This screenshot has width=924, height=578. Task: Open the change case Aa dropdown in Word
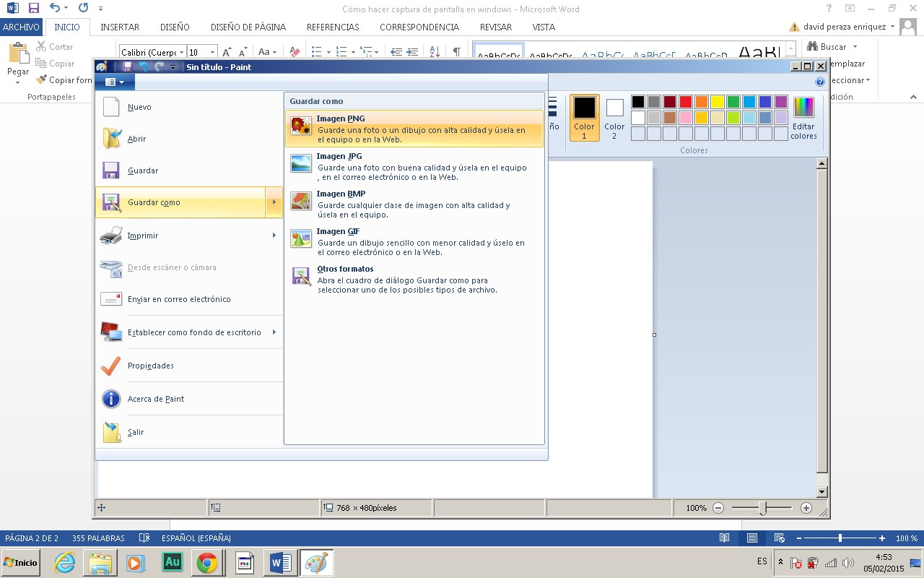pyautogui.click(x=268, y=52)
